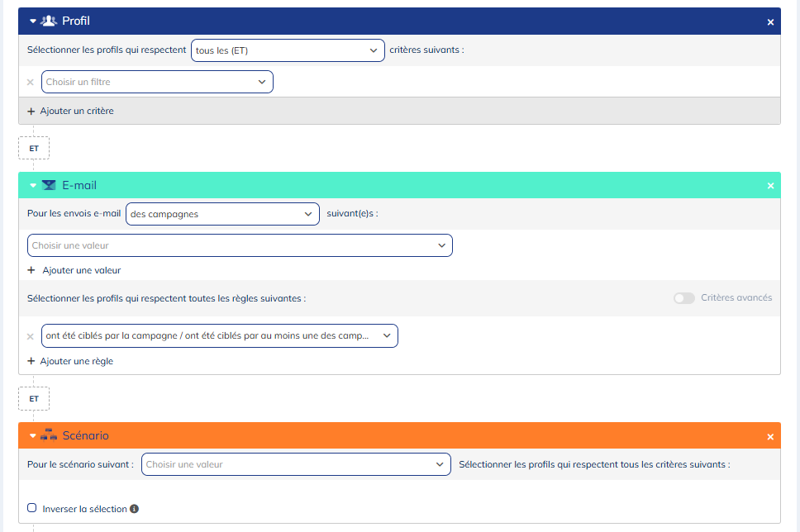The height and width of the screenshot is (532, 800).
Task: Open the 'des campagnes' dropdown
Action: pyautogui.click(x=222, y=214)
